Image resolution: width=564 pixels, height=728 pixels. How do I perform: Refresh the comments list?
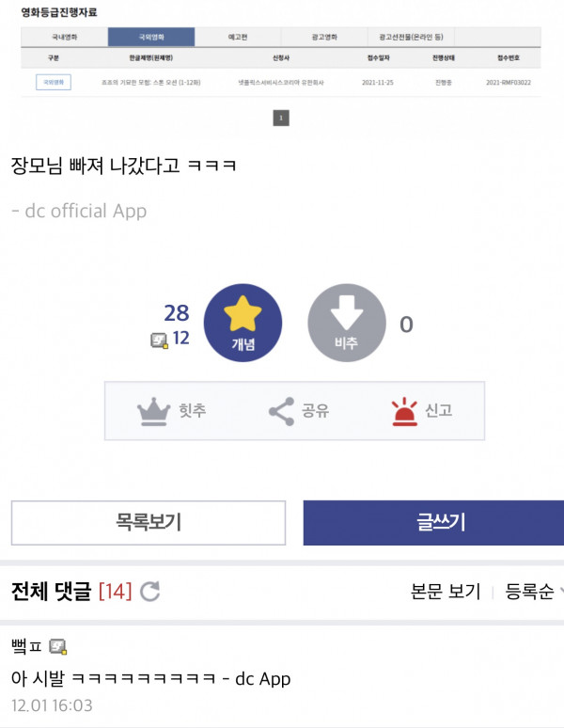[149, 592]
